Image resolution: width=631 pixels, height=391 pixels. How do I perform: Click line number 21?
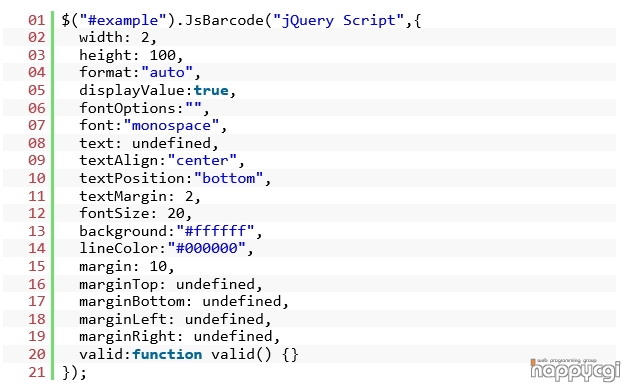click(37, 372)
